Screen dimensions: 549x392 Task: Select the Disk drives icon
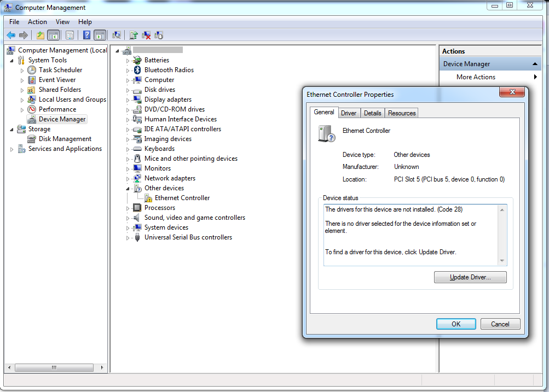point(137,90)
